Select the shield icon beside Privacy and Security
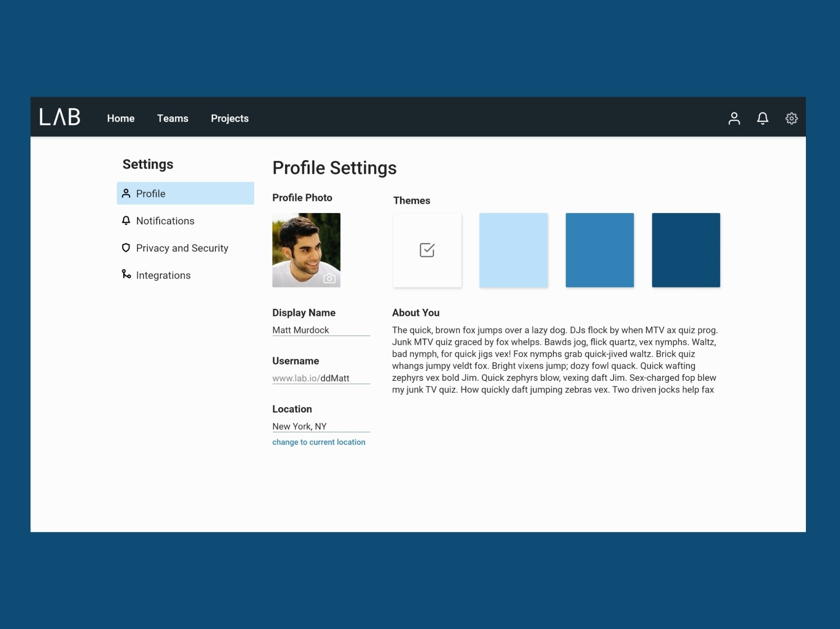The image size is (840, 629). [x=125, y=248]
